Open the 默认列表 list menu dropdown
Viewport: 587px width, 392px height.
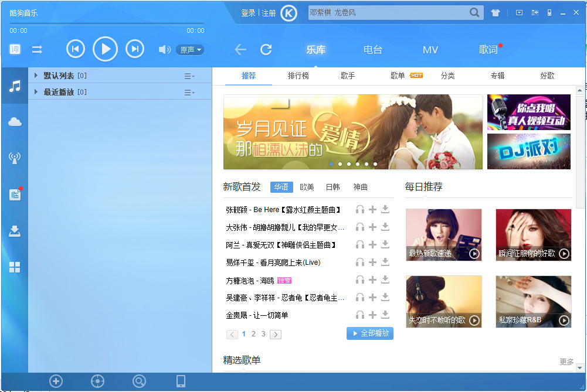pos(189,76)
